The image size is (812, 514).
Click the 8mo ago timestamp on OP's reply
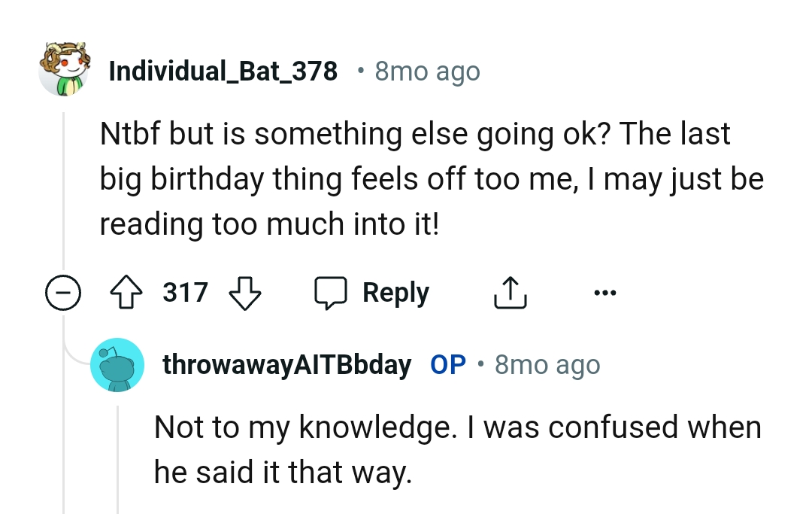click(547, 364)
